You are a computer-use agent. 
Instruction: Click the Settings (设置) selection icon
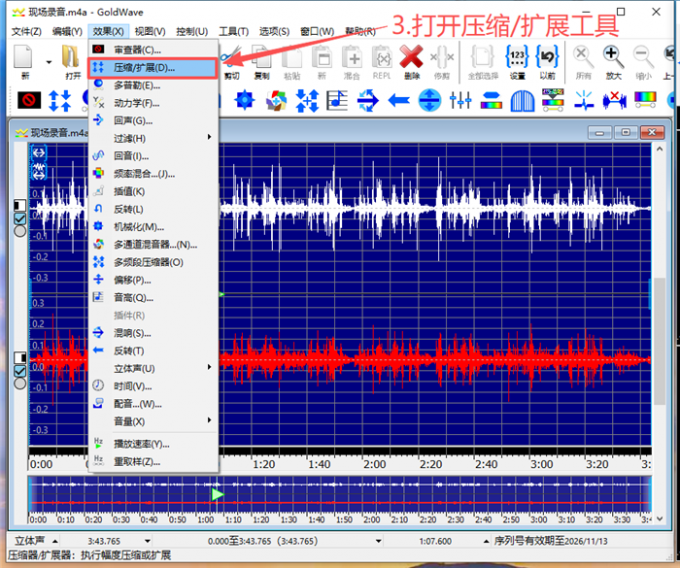click(517, 59)
